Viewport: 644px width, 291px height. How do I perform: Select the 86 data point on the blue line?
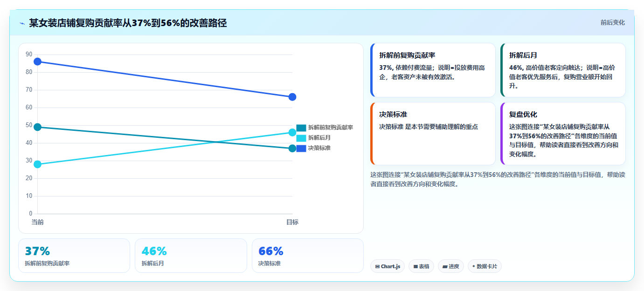[38, 61]
